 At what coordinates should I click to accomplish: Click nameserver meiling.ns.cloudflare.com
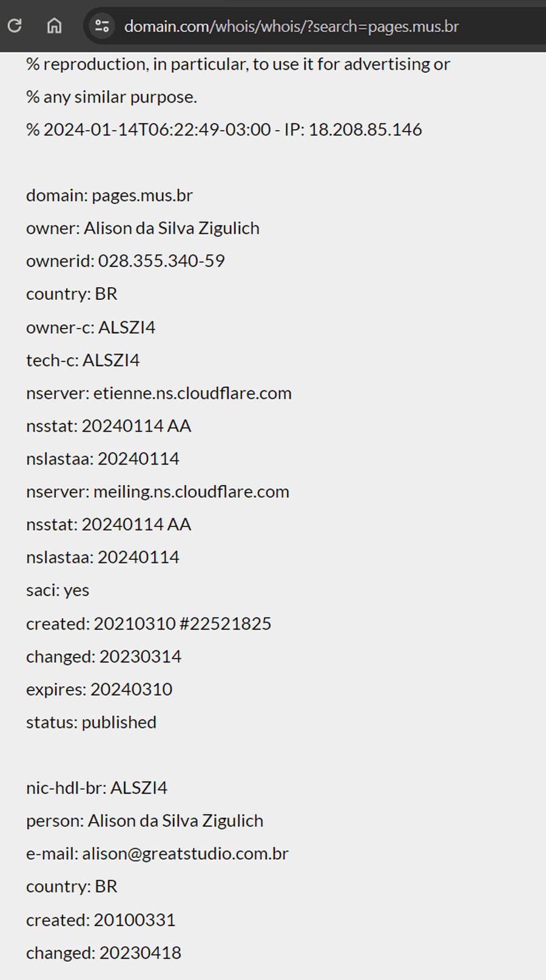191,492
